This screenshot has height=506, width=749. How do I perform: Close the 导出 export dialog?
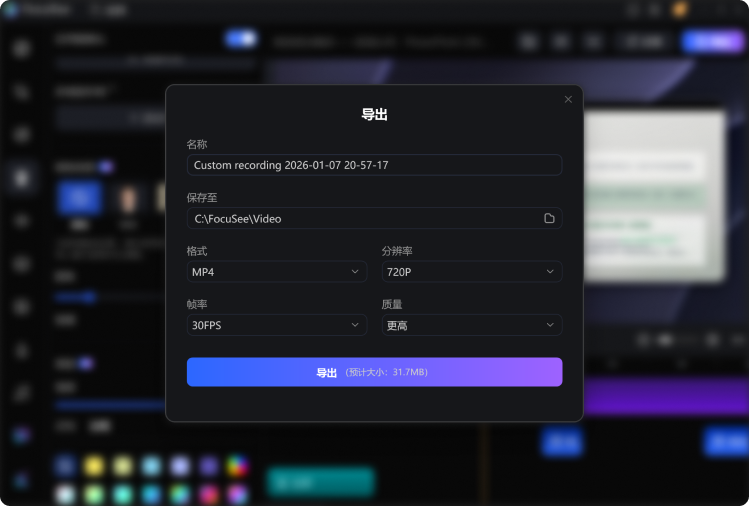(568, 99)
